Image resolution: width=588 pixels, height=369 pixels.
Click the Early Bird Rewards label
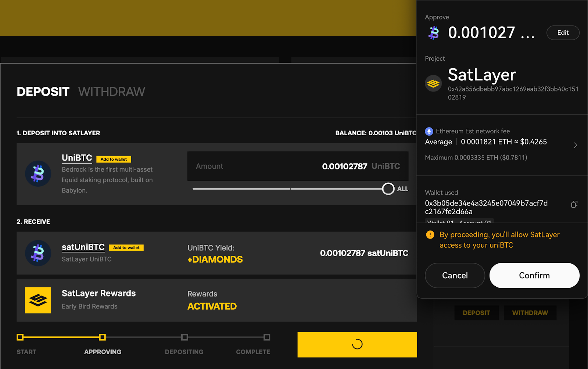tap(90, 307)
